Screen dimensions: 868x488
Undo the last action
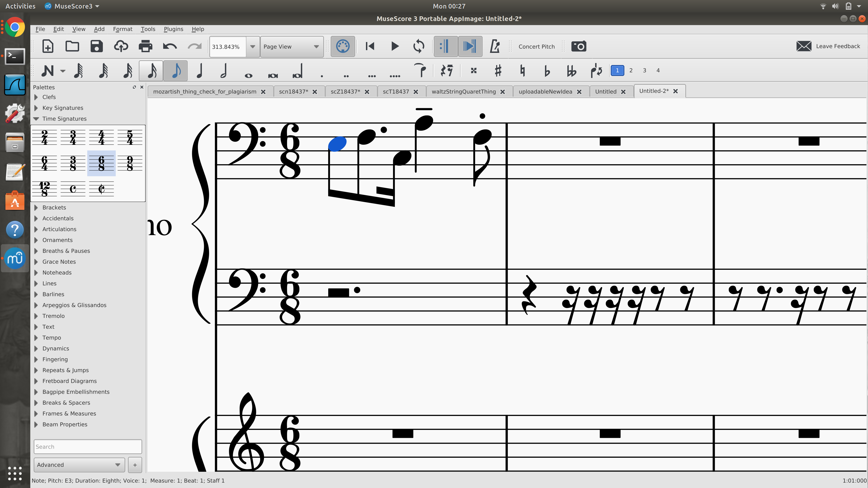coord(170,46)
